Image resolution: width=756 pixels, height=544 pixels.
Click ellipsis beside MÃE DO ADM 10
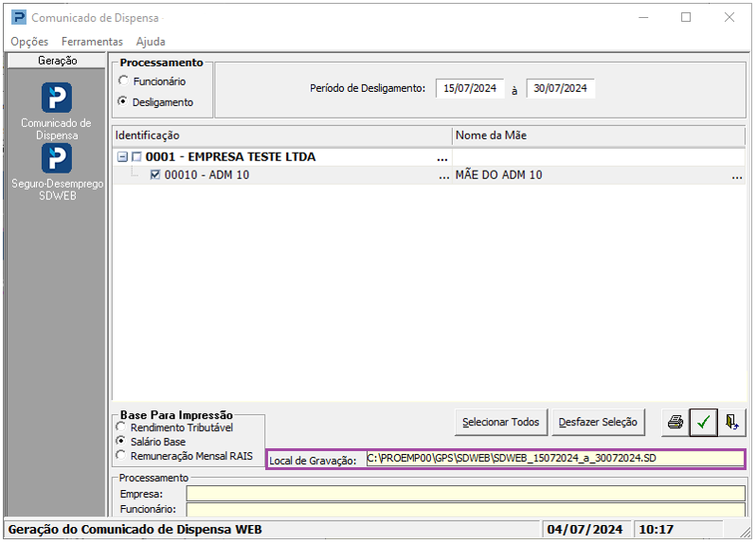(736, 175)
